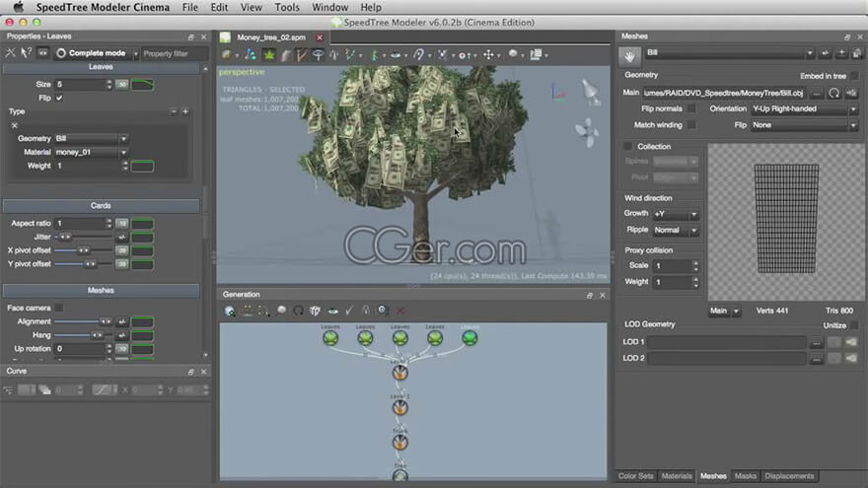The image size is (868, 488).
Task: Click the Hang slider
Action: tap(83, 335)
